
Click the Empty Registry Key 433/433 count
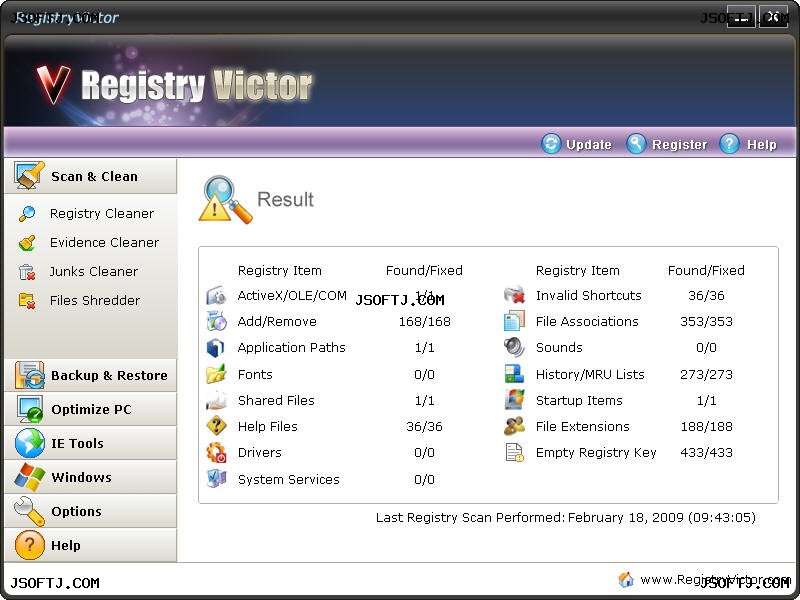[x=706, y=453]
